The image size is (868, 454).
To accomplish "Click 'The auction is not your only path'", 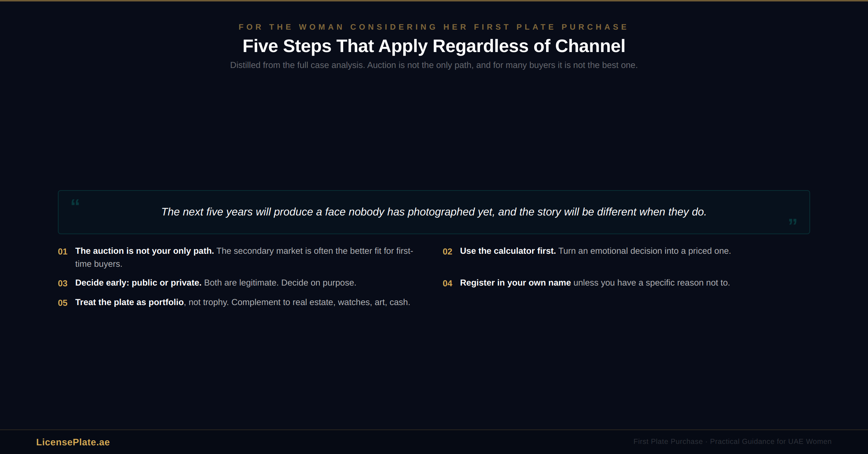I will click(144, 251).
